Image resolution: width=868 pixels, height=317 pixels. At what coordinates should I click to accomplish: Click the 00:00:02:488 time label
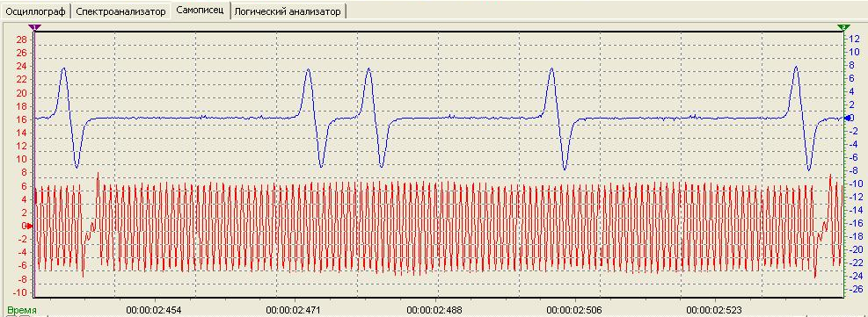434,311
